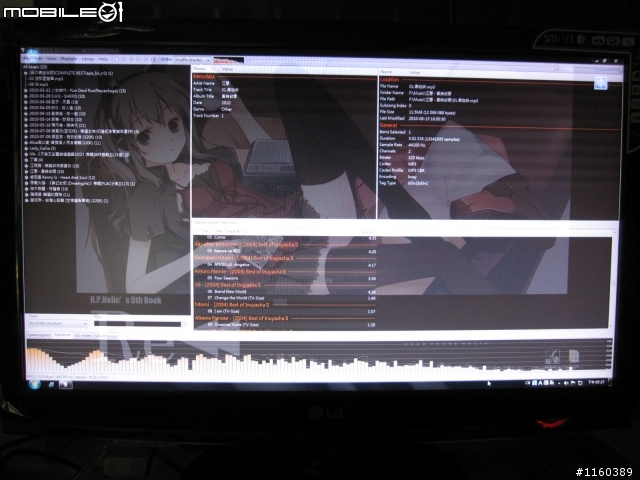Click the Metadata section header
640x480 pixels.
(x=204, y=77)
